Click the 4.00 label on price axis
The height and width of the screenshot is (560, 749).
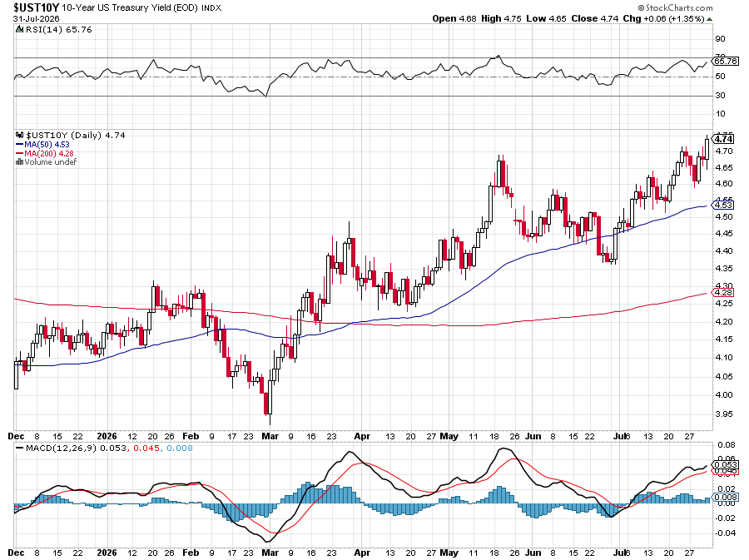(724, 394)
